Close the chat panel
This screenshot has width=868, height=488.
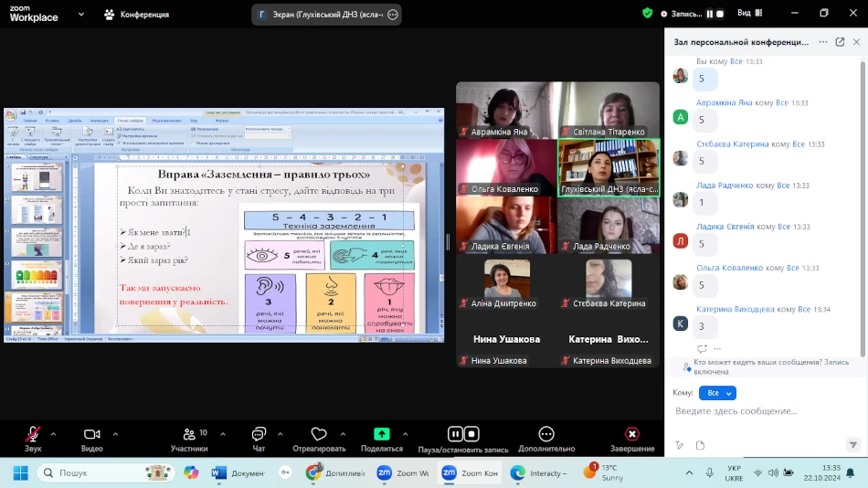coord(856,42)
